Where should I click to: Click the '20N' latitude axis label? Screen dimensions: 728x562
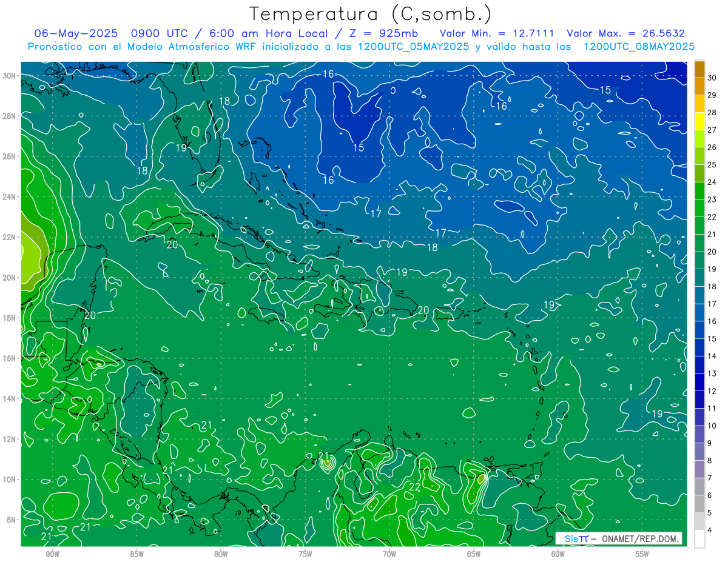click(x=10, y=278)
